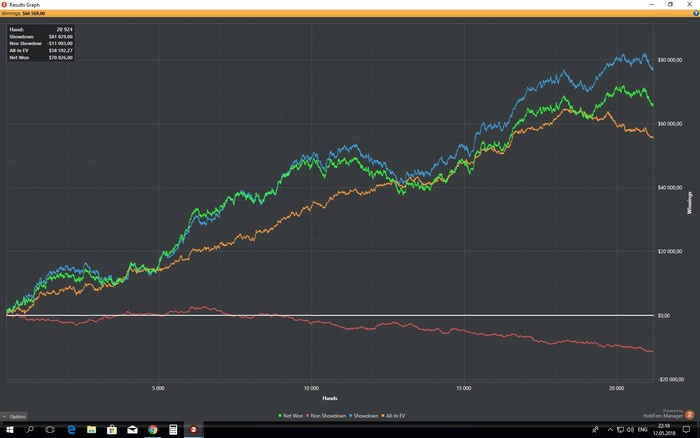Click the $80 000,00 y-axis label
Screen dimensions: 700x438
pyautogui.click(x=670, y=60)
